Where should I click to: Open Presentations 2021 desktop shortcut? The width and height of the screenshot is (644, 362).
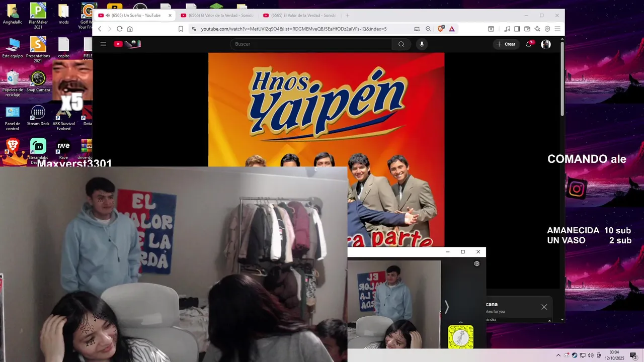tap(38, 49)
